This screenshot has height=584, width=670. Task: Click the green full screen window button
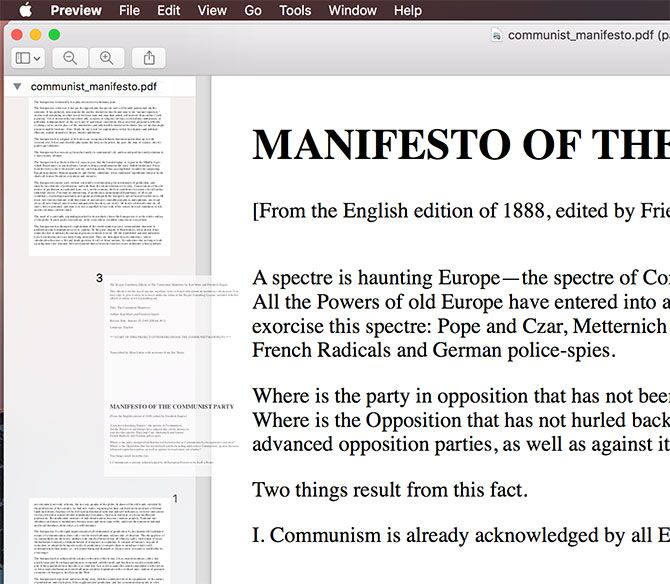point(54,35)
